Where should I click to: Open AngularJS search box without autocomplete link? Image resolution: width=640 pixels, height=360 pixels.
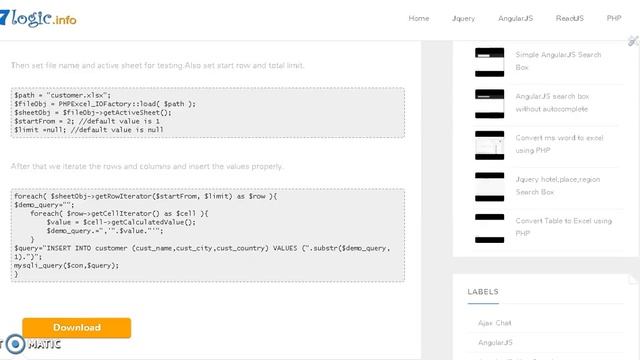[552, 102]
